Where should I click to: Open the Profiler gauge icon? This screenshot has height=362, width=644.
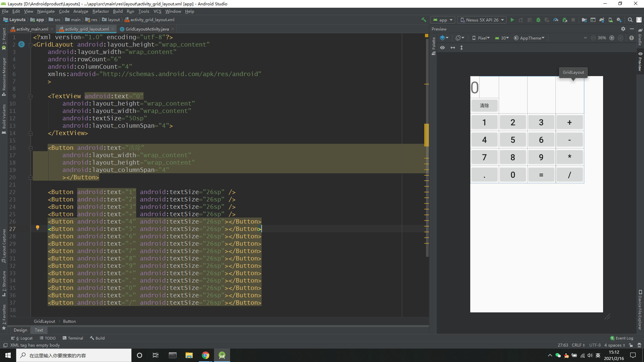[556, 20]
